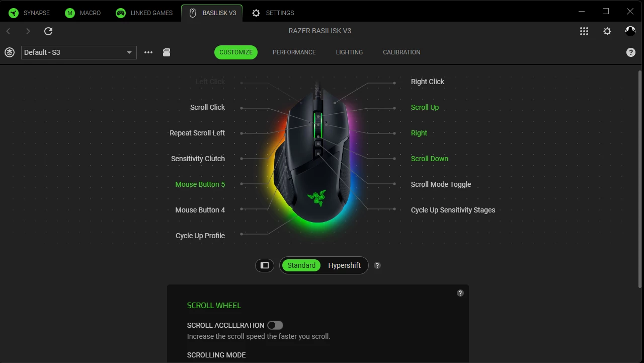Click the Basilisk V3 mouse icon tab
644x363 pixels.
pyautogui.click(x=192, y=13)
